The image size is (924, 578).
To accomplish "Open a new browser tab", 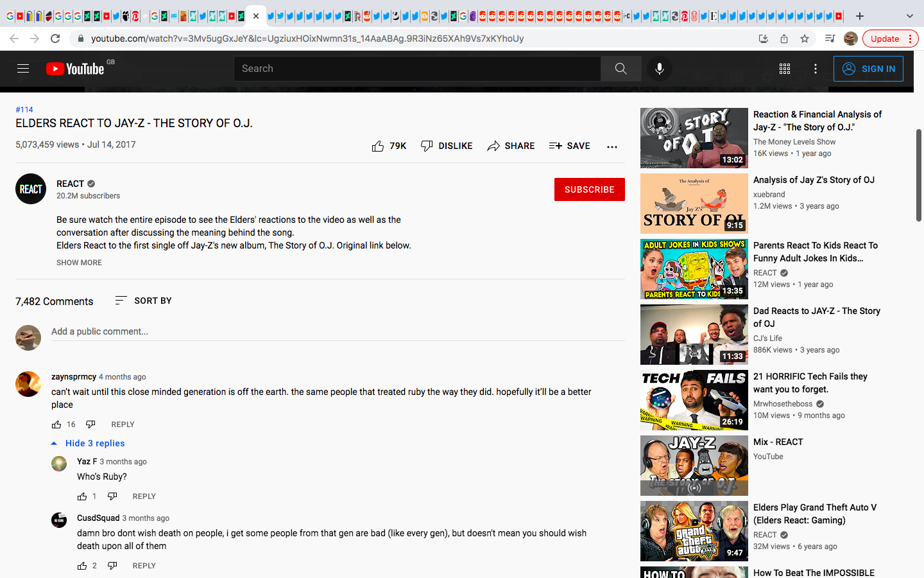I will pyautogui.click(x=860, y=16).
